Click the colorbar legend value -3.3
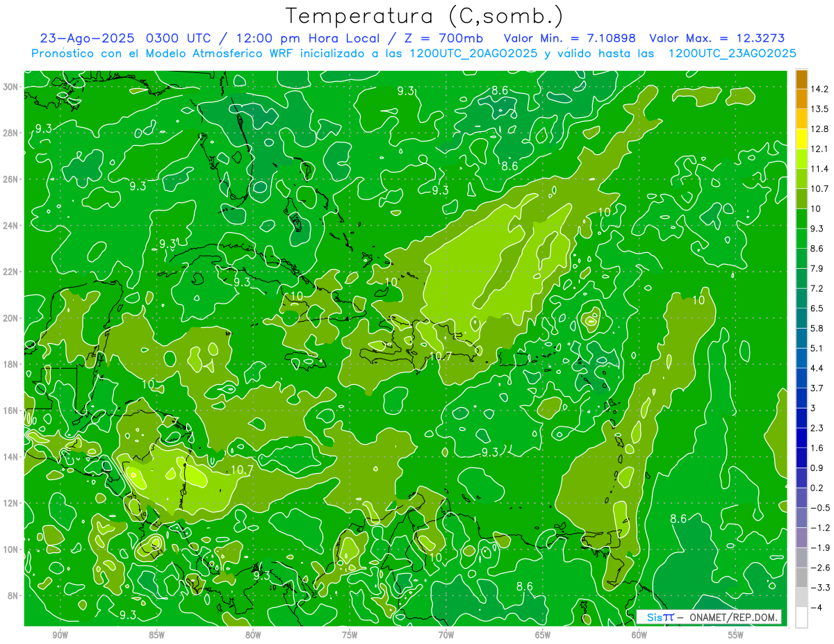 [x=819, y=588]
